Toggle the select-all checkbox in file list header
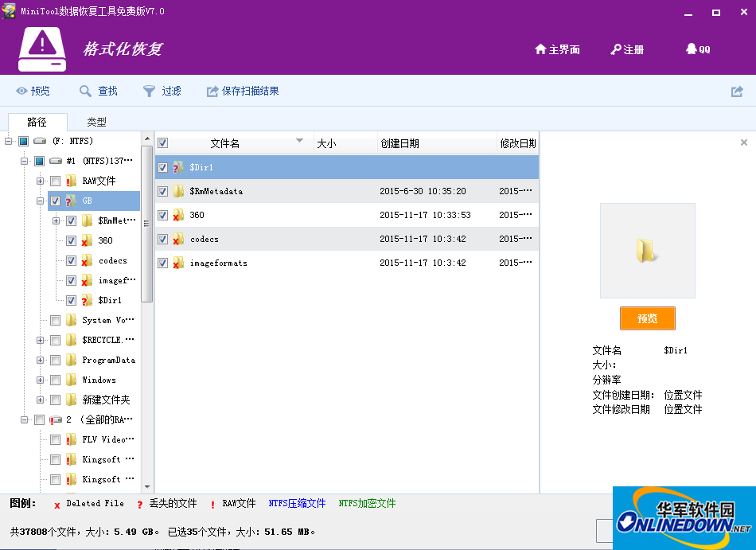The image size is (756, 550). click(x=162, y=142)
